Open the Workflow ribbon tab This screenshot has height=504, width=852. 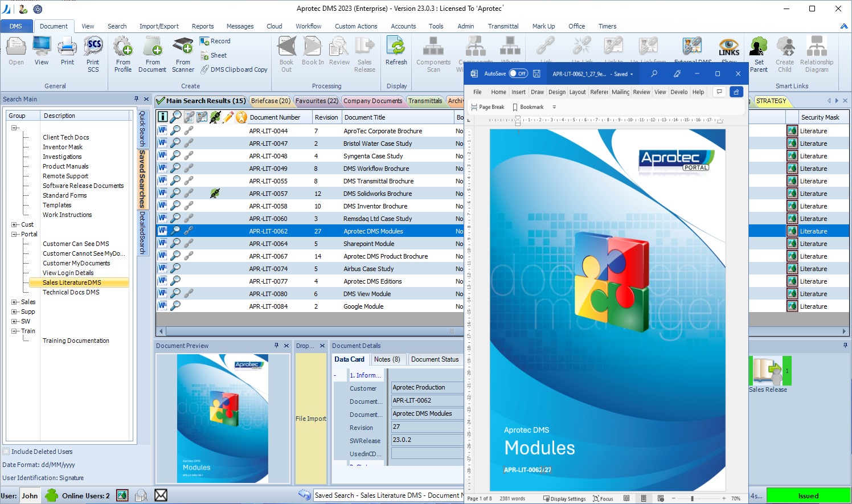[x=308, y=26]
